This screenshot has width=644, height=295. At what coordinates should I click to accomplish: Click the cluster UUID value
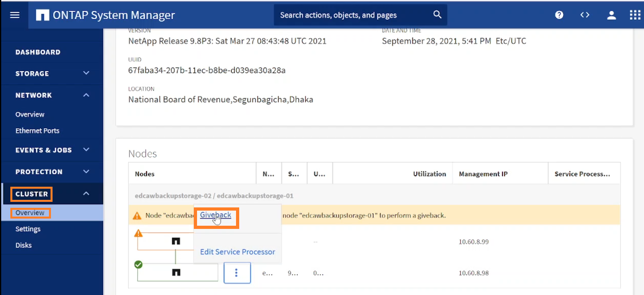tap(207, 70)
